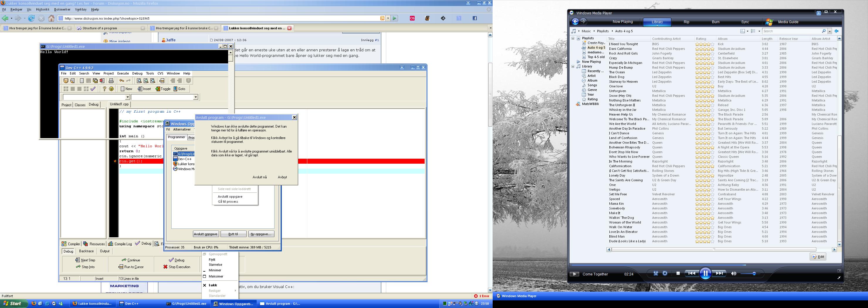This screenshot has height=308, width=868.
Task: Click Avbryt in the end program dialog
Action: pyautogui.click(x=282, y=177)
